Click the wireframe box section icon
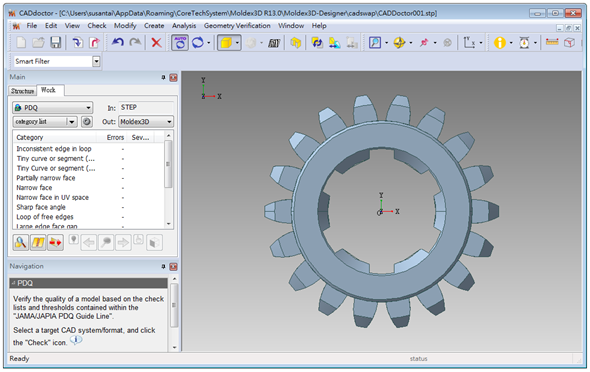Screen dimensions: 590x372 coord(569,43)
